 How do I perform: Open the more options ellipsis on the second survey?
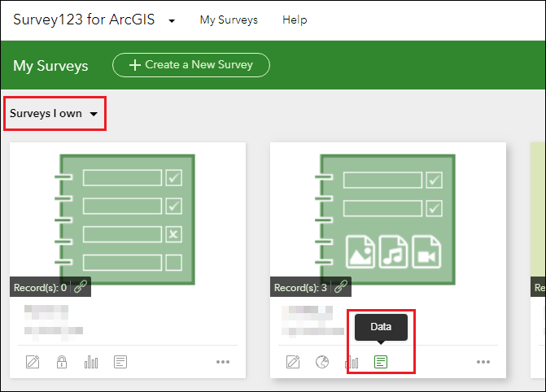(x=483, y=362)
